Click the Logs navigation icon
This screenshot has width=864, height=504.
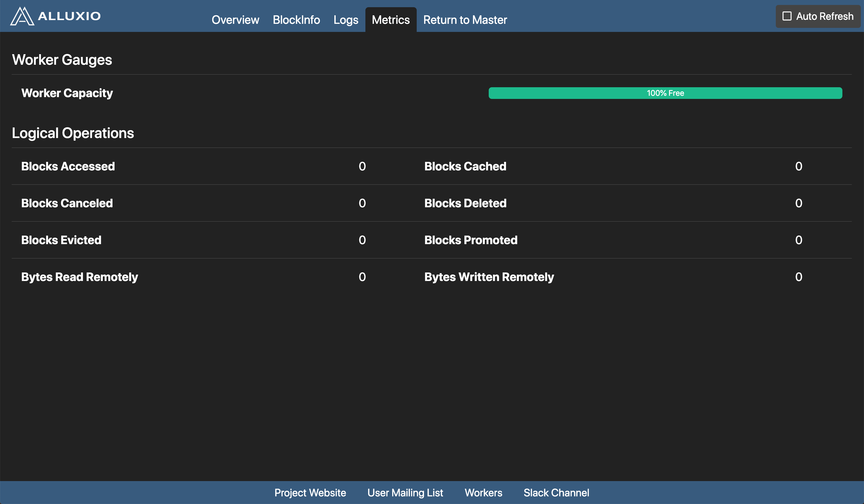point(346,19)
